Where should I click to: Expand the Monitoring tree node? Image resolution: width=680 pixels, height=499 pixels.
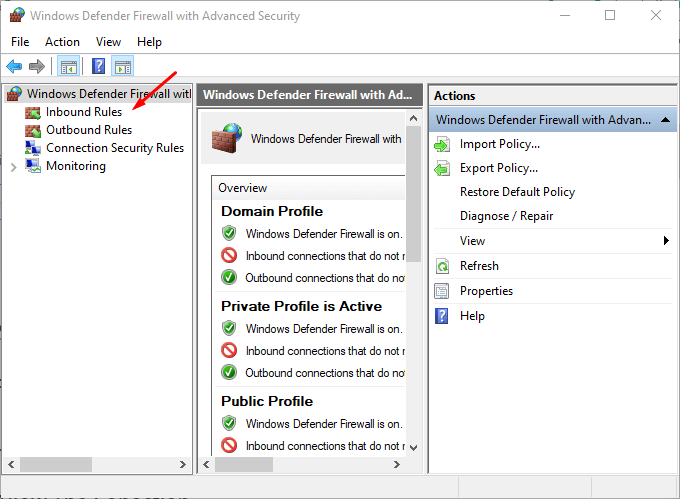click(13, 167)
